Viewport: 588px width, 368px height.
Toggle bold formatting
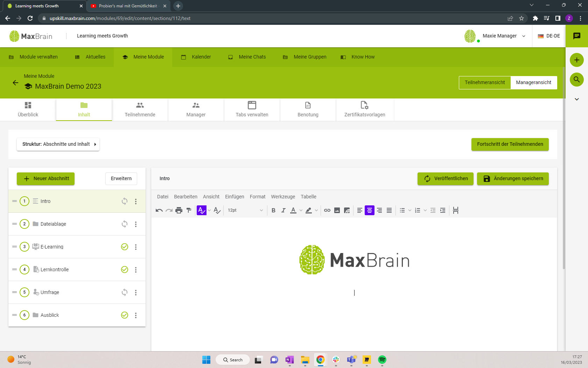pyautogui.click(x=273, y=210)
